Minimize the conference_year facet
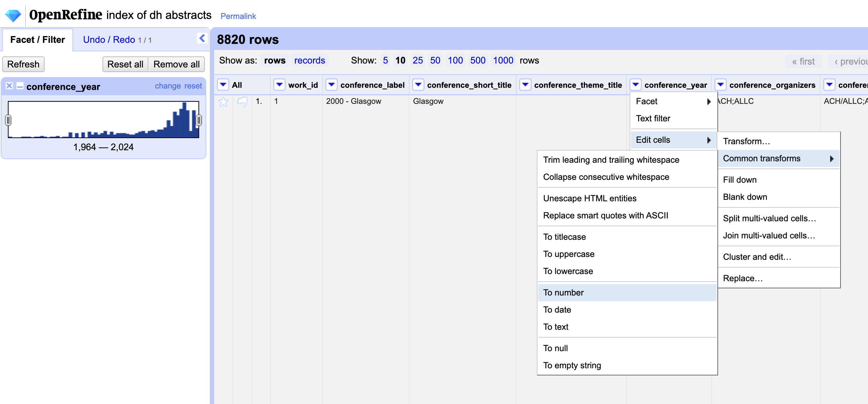Viewport: 868px width, 404px height. tap(20, 86)
